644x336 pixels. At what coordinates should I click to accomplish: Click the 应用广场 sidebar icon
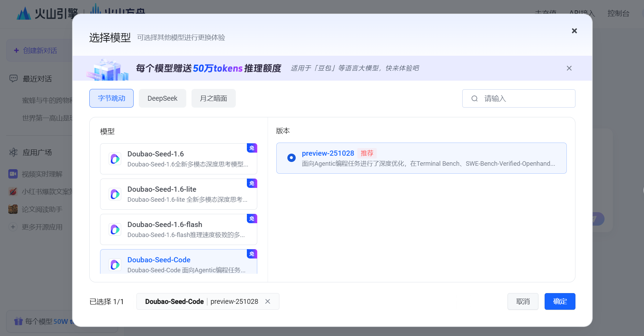pos(14,152)
